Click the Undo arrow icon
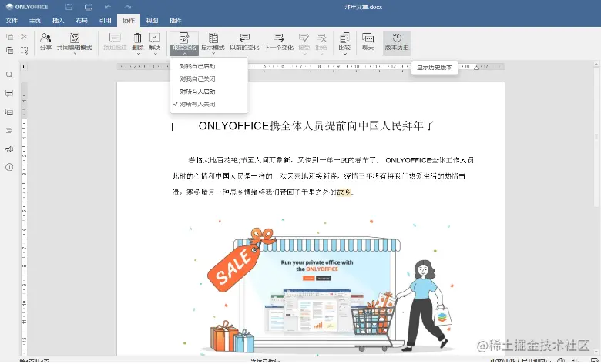This screenshot has width=601, height=364. 108,7
